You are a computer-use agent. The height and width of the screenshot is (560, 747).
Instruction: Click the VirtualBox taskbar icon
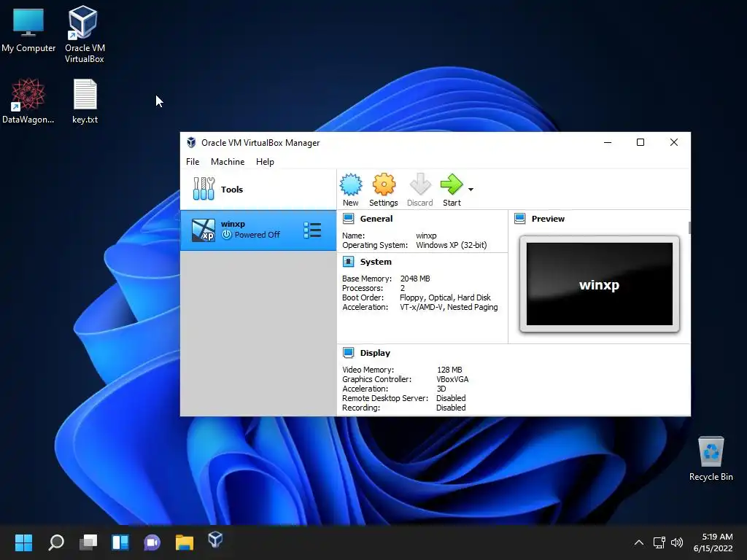(215, 540)
